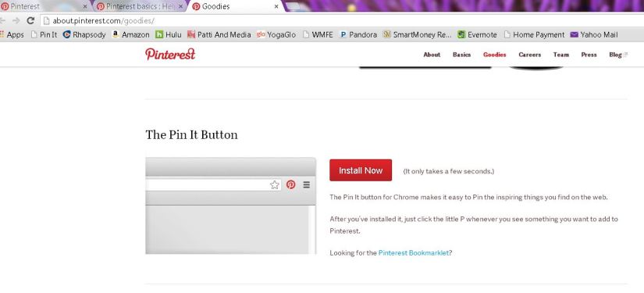Click the browser forward arrow
This screenshot has width=644, height=293.
pyautogui.click(x=16, y=20)
